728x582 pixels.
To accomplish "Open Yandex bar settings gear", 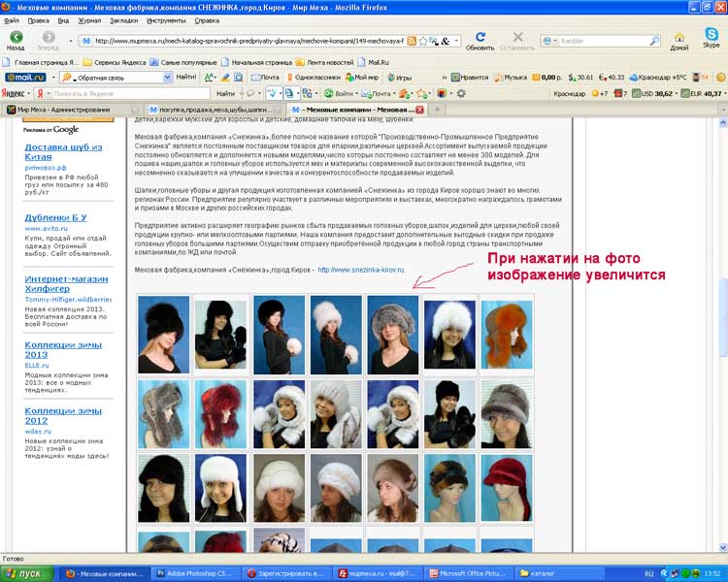I will [461, 93].
